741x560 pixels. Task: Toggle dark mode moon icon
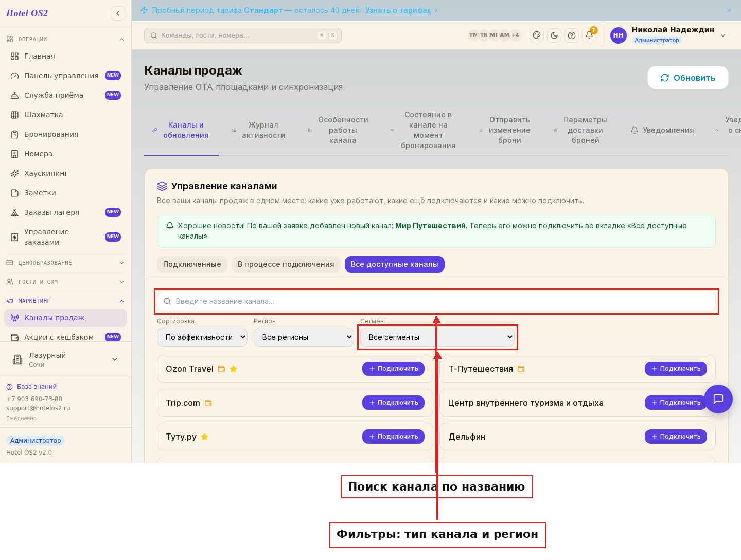[x=554, y=35]
